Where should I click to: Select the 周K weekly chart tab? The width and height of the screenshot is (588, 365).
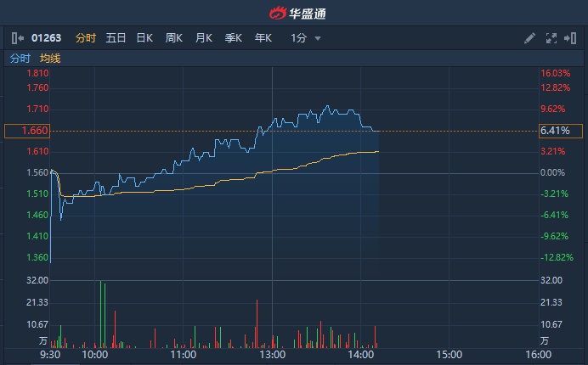(174, 38)
